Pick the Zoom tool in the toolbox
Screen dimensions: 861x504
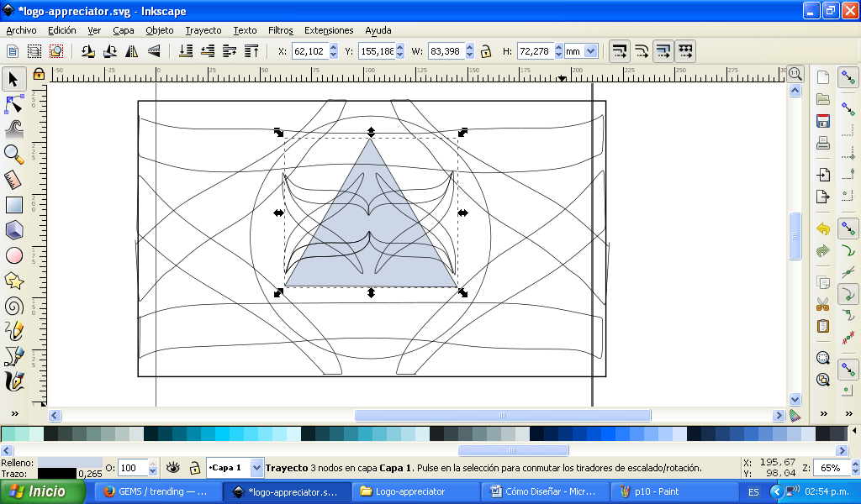pyautogui.click(x=13, y=155)
